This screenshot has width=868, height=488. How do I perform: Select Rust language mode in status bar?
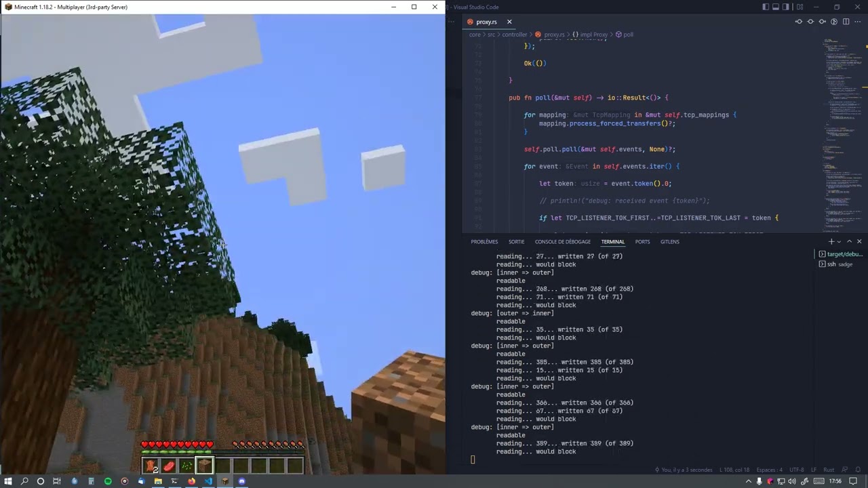829,470
